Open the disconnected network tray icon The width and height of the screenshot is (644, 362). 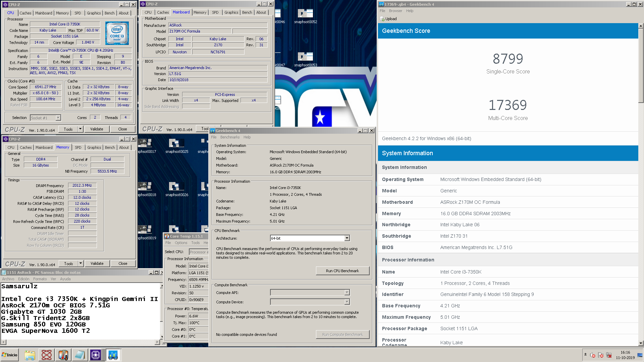[609, 355]
